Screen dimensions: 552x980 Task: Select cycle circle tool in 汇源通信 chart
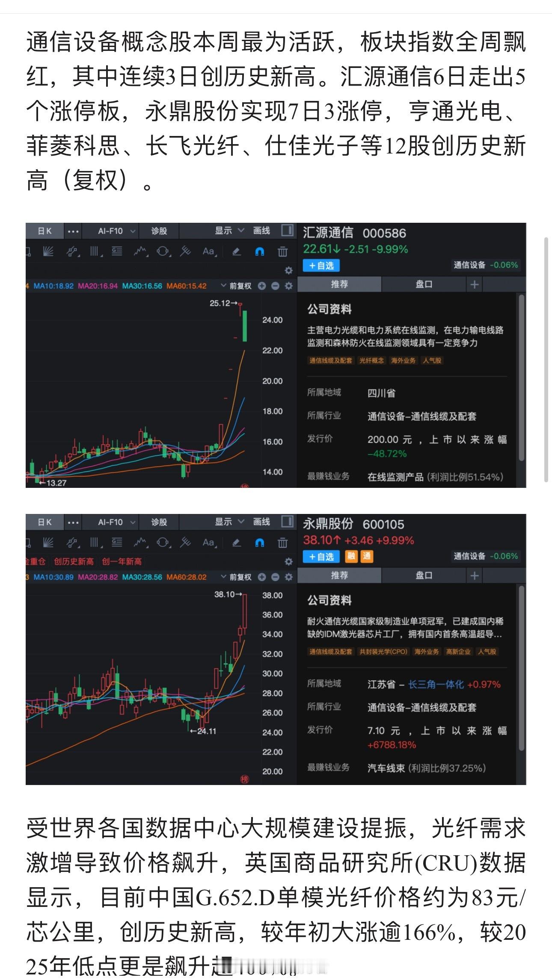(x=163, y=252)
